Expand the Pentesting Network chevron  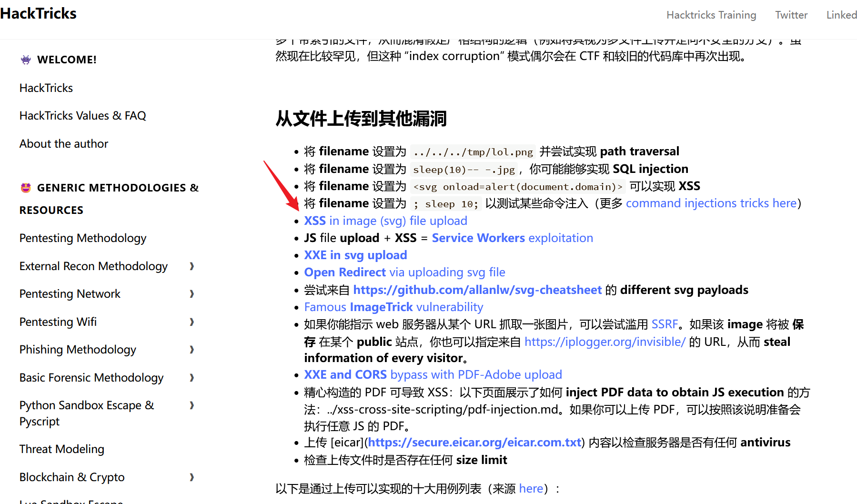click(x=192, y=294)
